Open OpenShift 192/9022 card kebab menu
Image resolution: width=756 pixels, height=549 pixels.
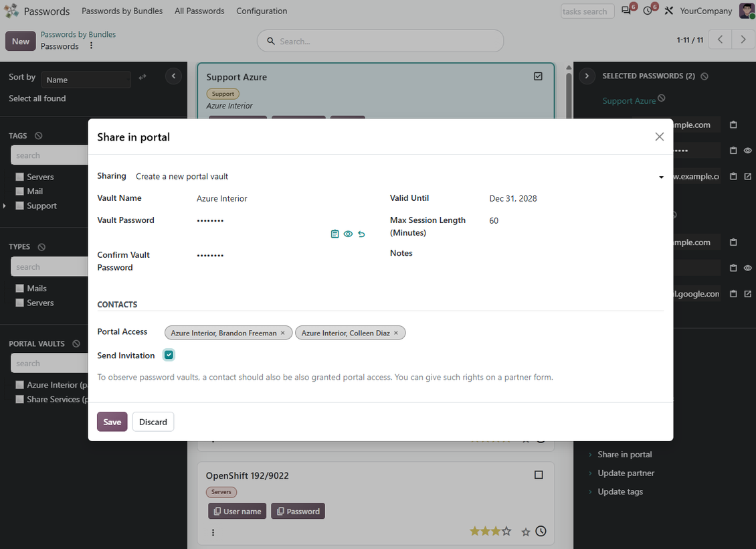(x=213, y=532)
